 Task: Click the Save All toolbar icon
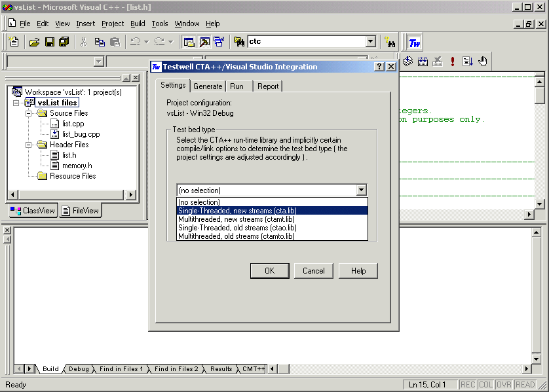point(64,43)
